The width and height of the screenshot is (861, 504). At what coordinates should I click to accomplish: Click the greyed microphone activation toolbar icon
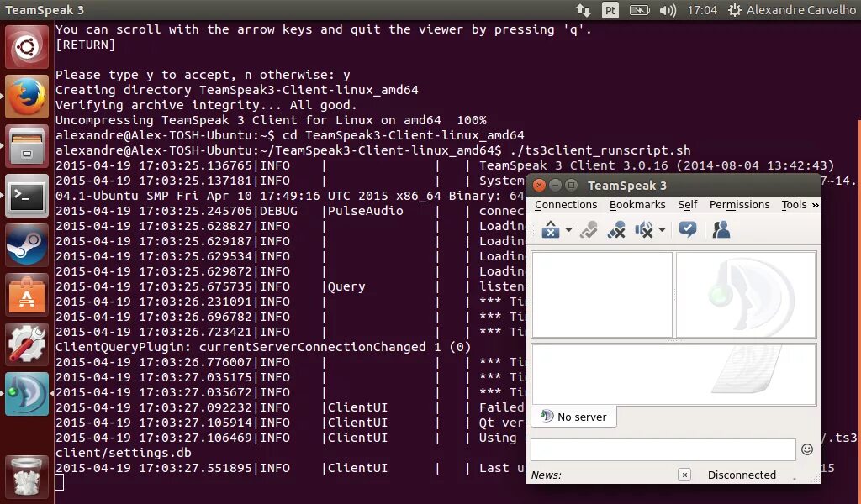[589, 230]
